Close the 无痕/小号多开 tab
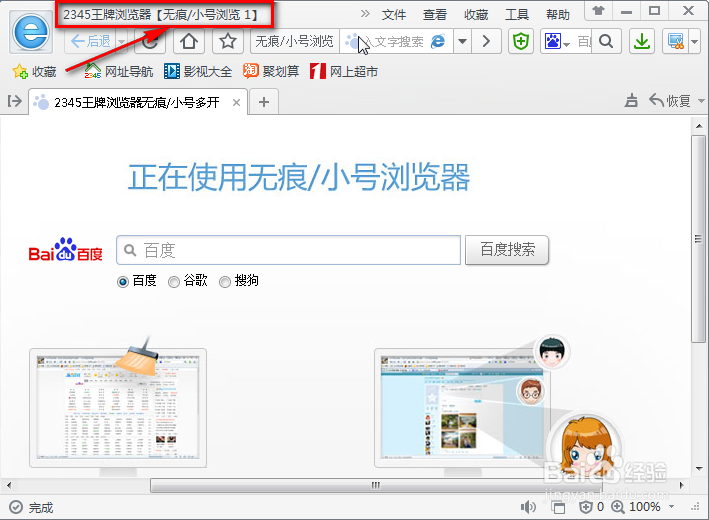 point(236,103)
